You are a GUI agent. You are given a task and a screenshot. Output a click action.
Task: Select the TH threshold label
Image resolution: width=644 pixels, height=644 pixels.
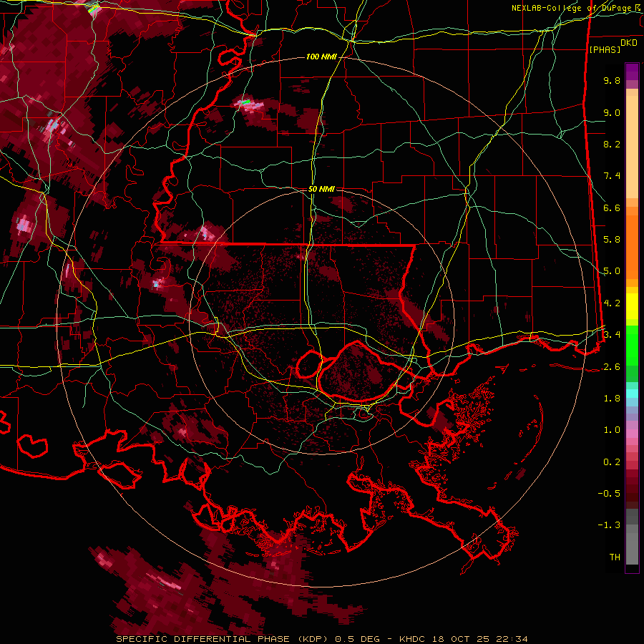pyautogui.click(x=615, y=557)
